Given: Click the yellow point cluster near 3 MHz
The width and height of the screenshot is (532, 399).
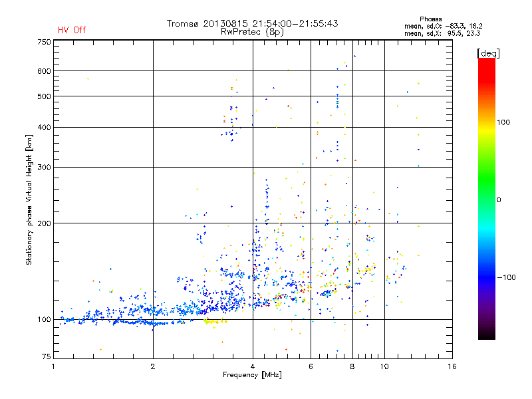Looking at the screenshot, I should click(x=213, y=321).
